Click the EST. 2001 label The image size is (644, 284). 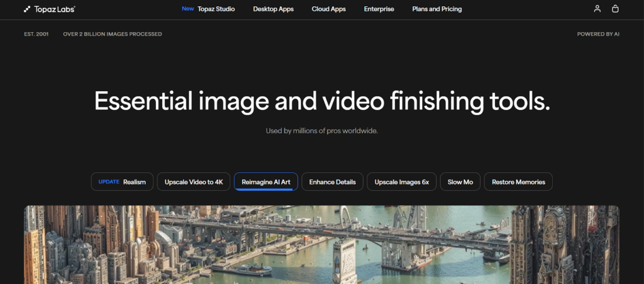(x=36, y=34)
